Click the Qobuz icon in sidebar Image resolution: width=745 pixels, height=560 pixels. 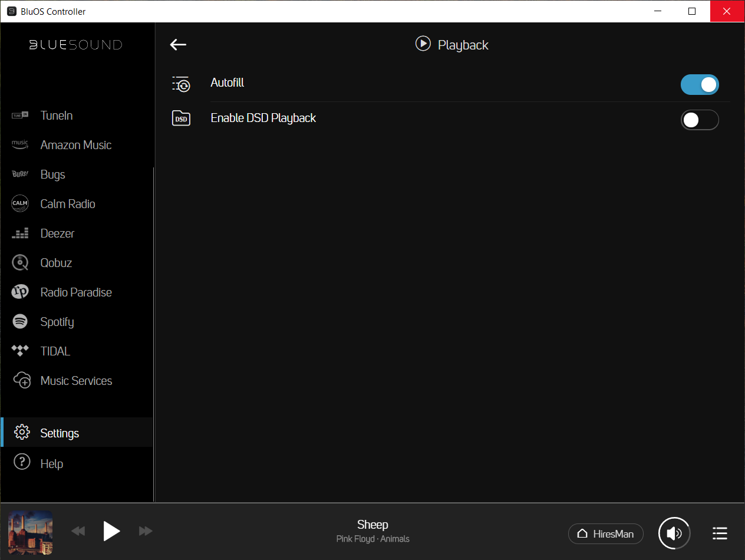pos(20,263)
